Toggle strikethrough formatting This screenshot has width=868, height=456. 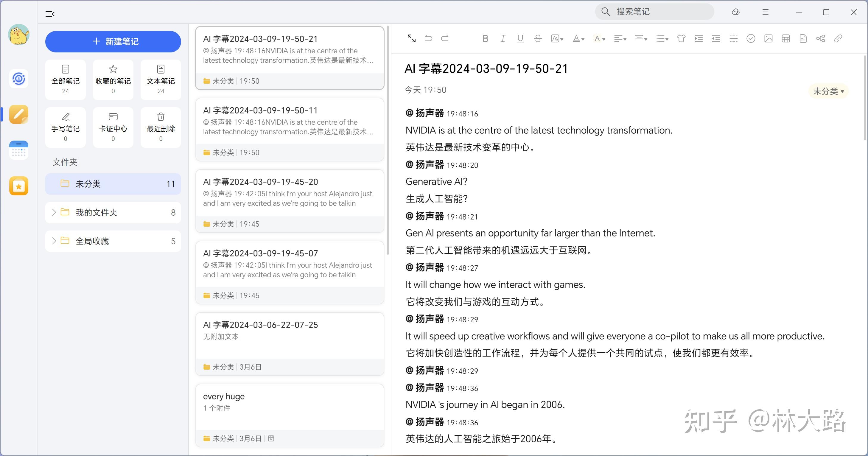[538, 38]
